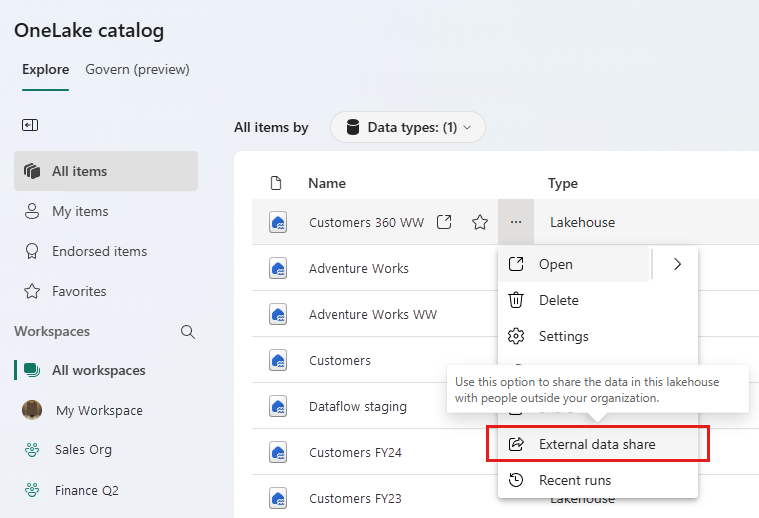759x518 pixels.
Task: Open the Customers FY23 item name
Action: pos(355,498)
